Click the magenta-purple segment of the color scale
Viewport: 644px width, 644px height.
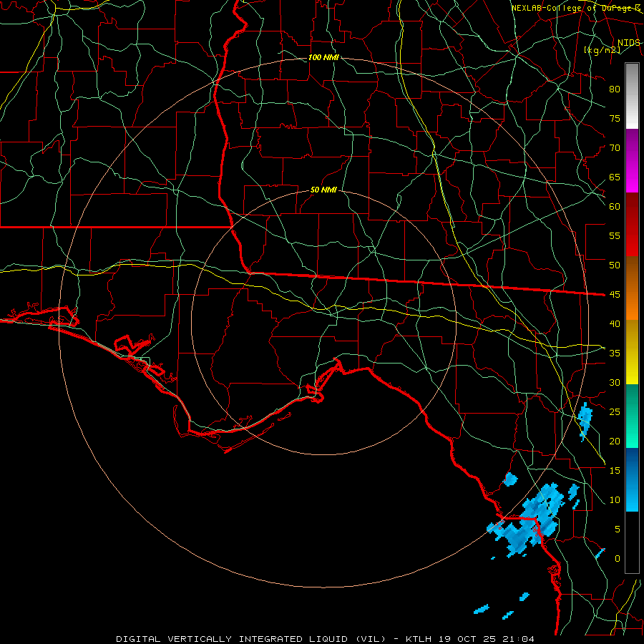[632, 160]
